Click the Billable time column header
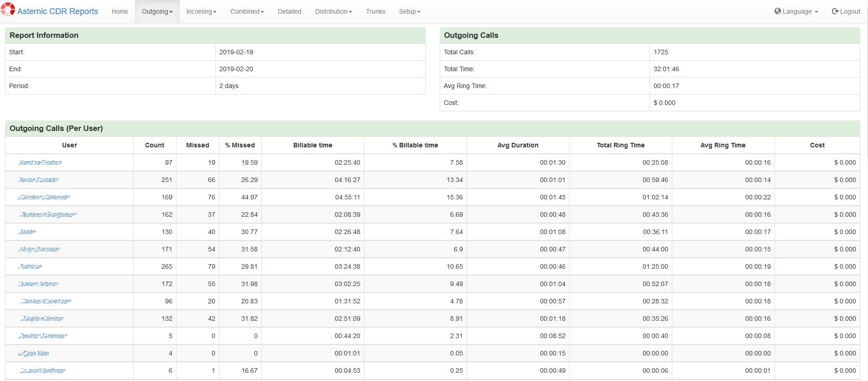Screen dimensions: 868x381 [x=312, y=145]
